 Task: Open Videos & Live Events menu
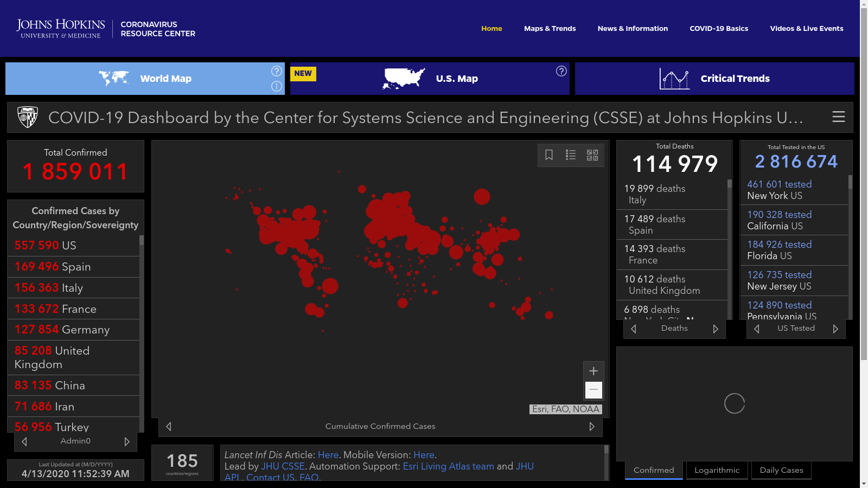(x=807, y=29)
